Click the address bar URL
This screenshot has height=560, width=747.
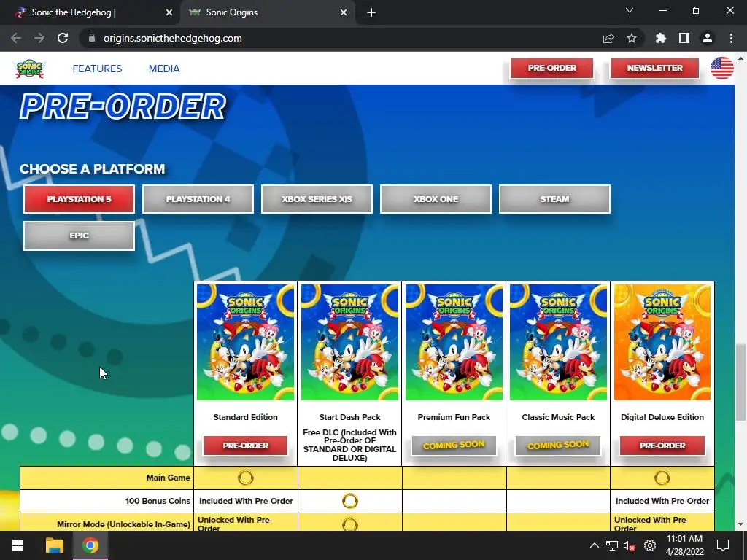coord(172,38)
